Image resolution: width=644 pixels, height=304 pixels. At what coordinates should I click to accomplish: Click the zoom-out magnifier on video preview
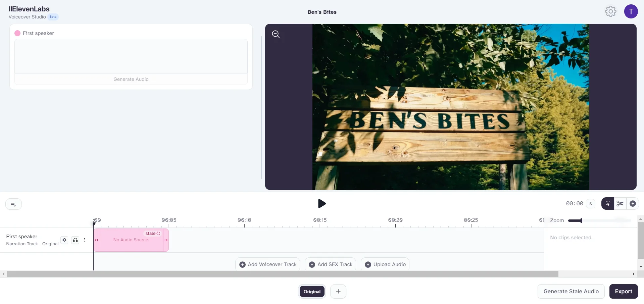click(x=276, y=34)
